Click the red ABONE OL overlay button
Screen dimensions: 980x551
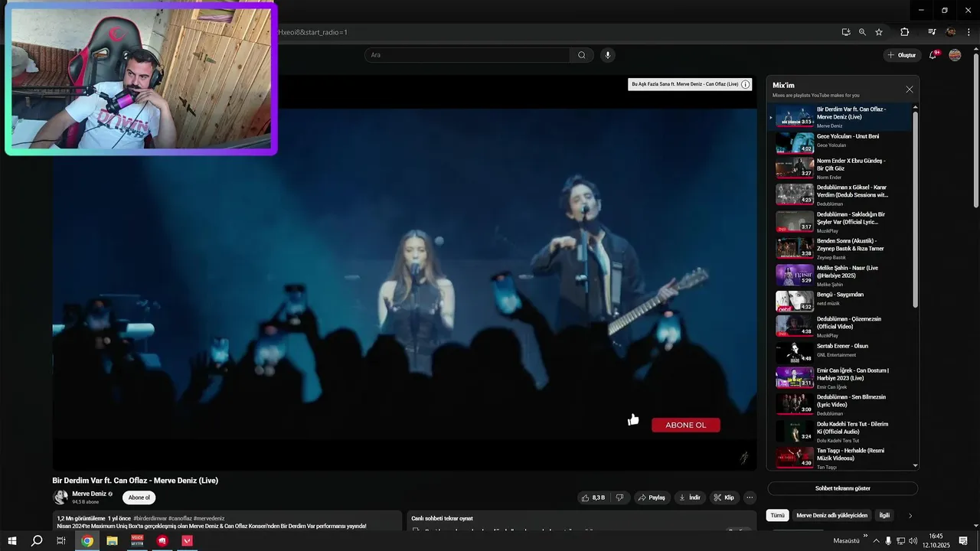point(686,425)
